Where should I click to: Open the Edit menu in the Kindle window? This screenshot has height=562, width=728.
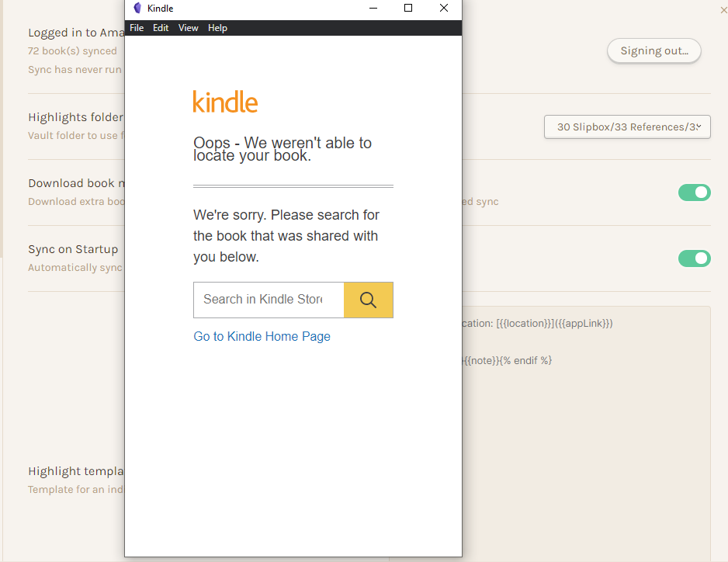pos(161,28)
